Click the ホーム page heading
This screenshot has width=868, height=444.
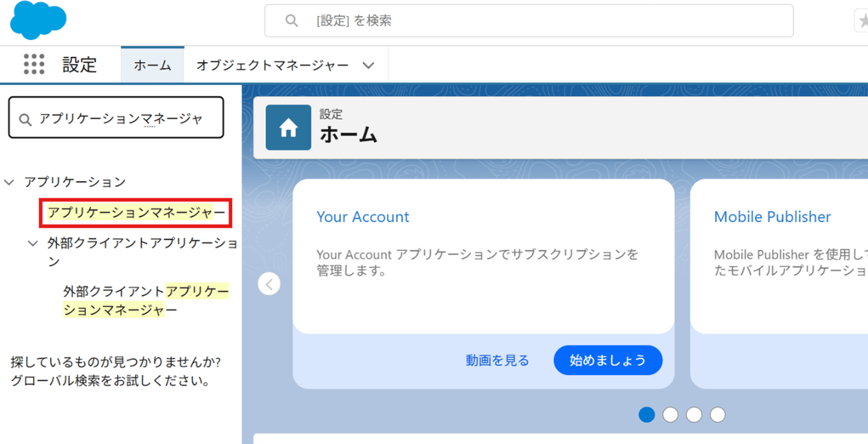tap(348, 135)
